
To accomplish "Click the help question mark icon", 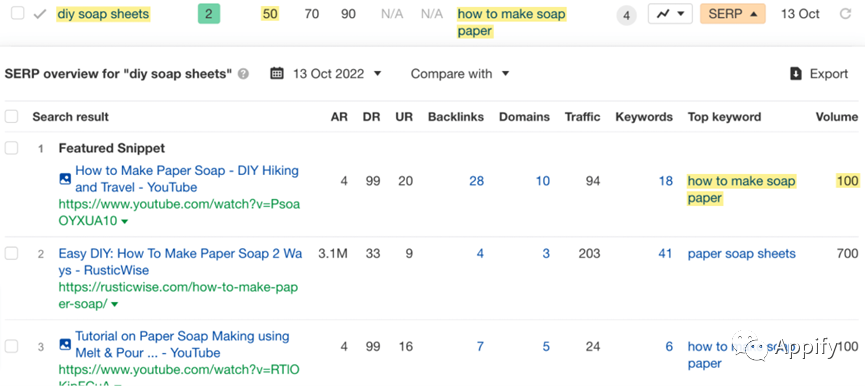I will (243, 74).
